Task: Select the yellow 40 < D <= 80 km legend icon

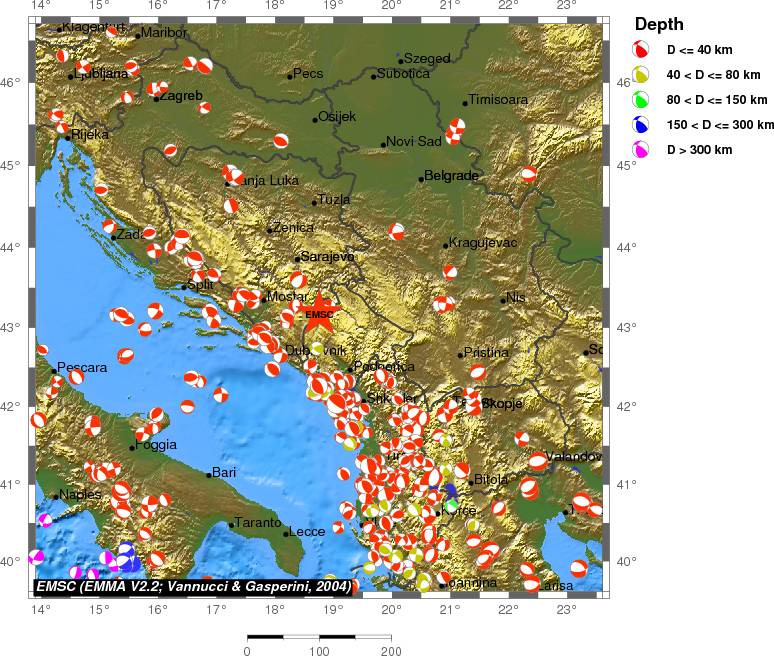Action: coord(641,75)
